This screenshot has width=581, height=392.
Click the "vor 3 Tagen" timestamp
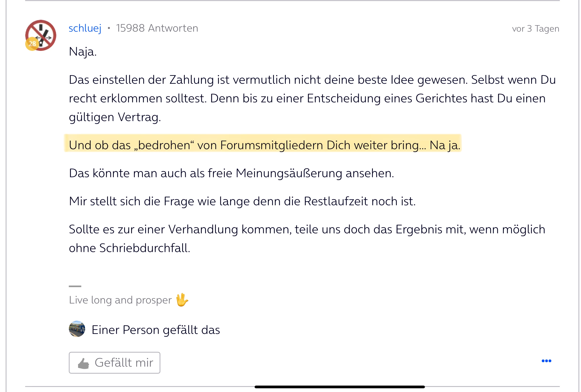coord(535,29)
